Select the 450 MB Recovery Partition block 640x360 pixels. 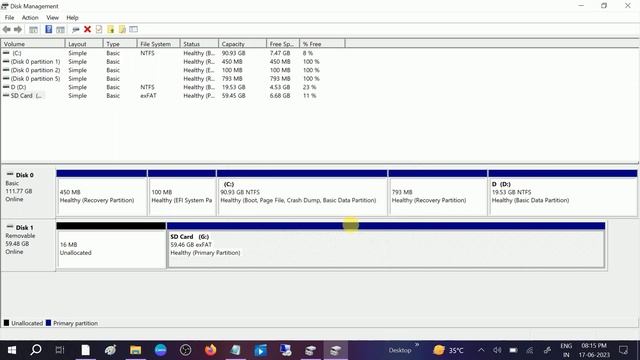point(102,193)
